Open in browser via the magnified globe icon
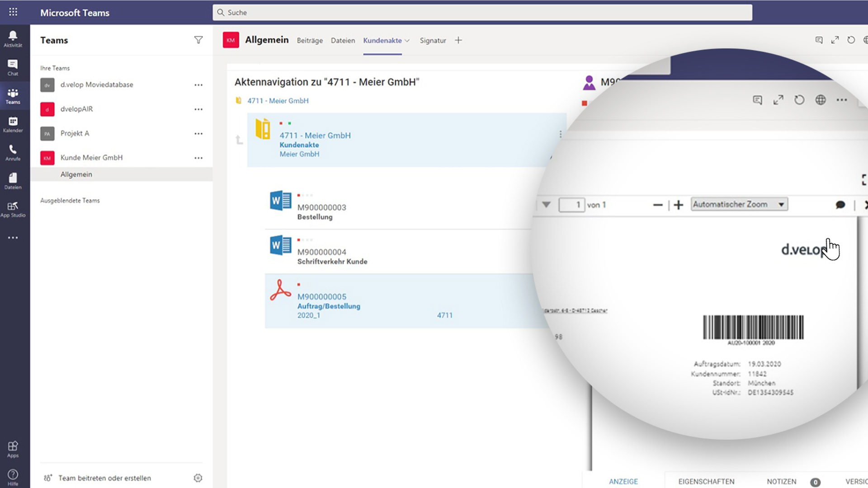The width and height of the screenshot is (868, 488). click(821, 100)
